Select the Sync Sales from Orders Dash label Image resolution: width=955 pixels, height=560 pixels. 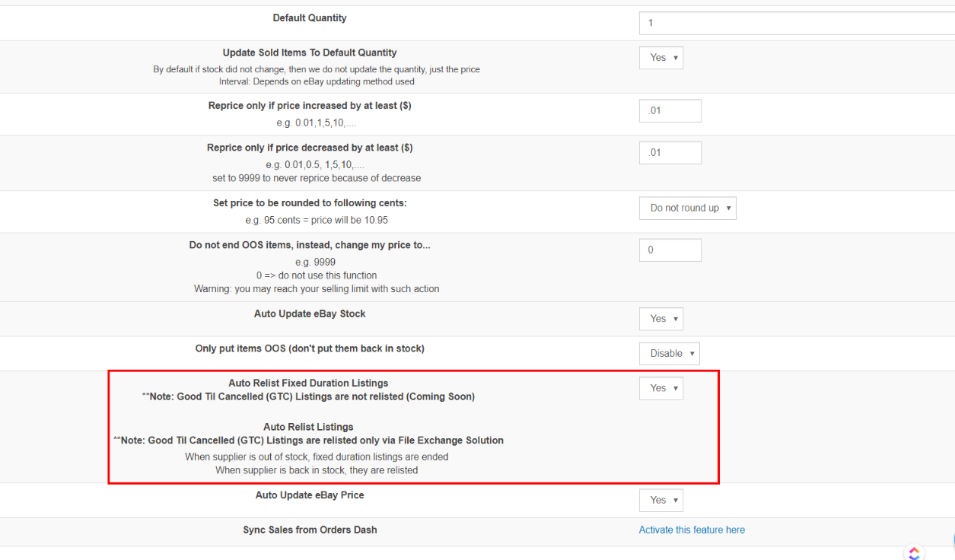tap(310, 530)
